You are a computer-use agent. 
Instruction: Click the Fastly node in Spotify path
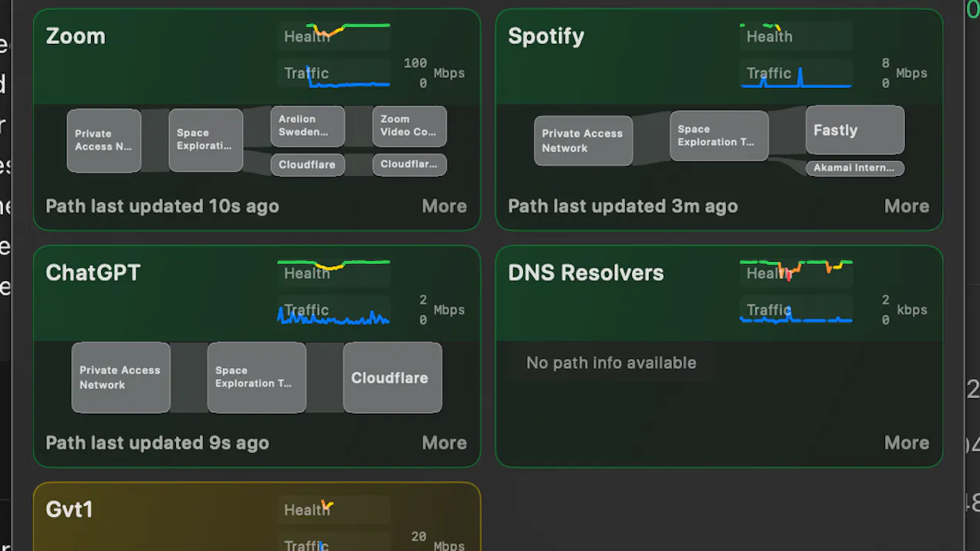855,130
